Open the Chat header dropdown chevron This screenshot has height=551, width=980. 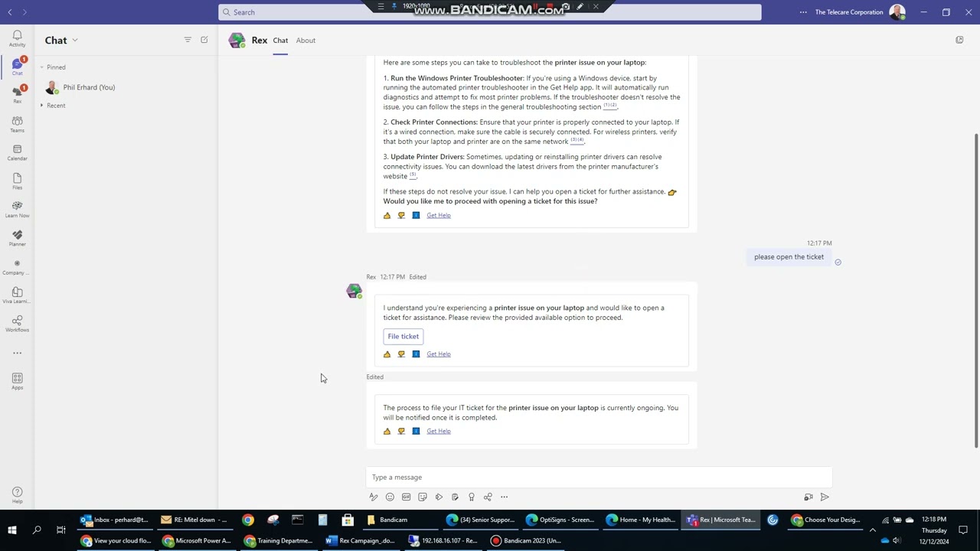75,40
